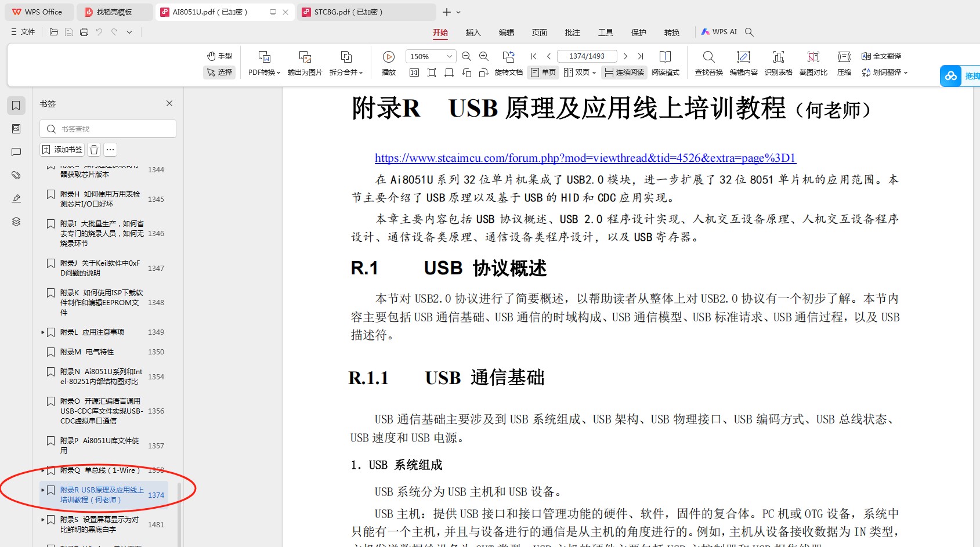
Task: Open 阅读模式 reading mode
Action: (666, 63)
